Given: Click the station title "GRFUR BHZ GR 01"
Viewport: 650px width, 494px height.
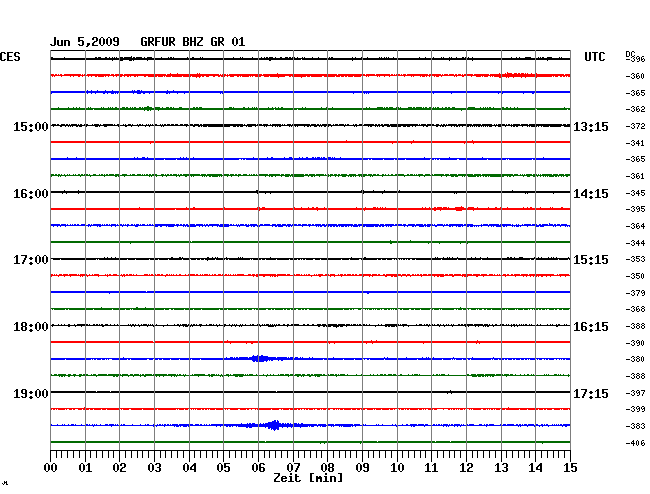Looking at the screenshot, I should click(x=193, y=42).
